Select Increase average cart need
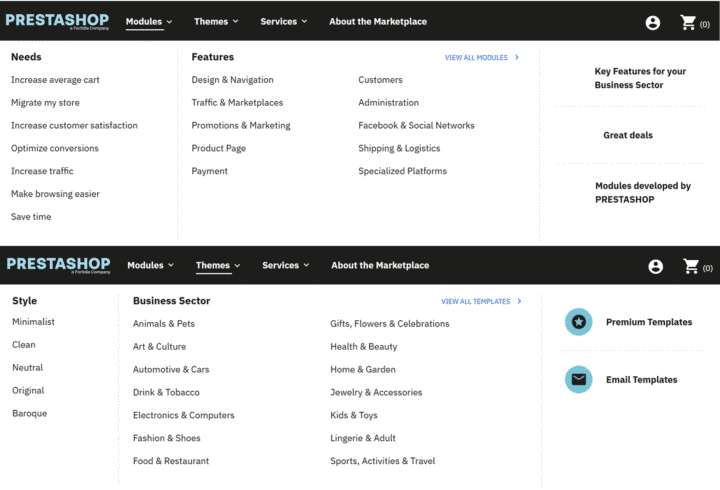 [x=55, y=80]
